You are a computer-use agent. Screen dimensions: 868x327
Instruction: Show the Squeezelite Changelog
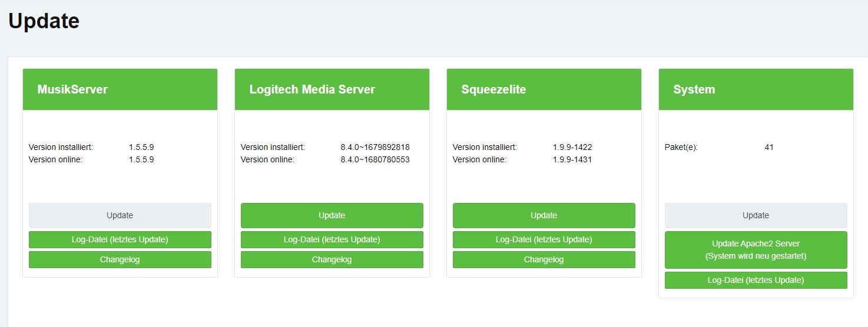click(544, 259)
